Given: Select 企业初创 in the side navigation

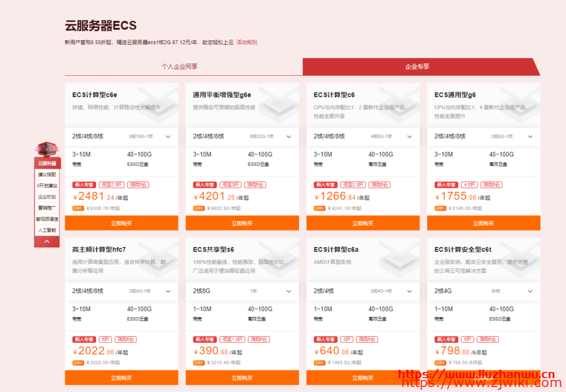Looking at the screenshot, I should click(x=48, y=197).
